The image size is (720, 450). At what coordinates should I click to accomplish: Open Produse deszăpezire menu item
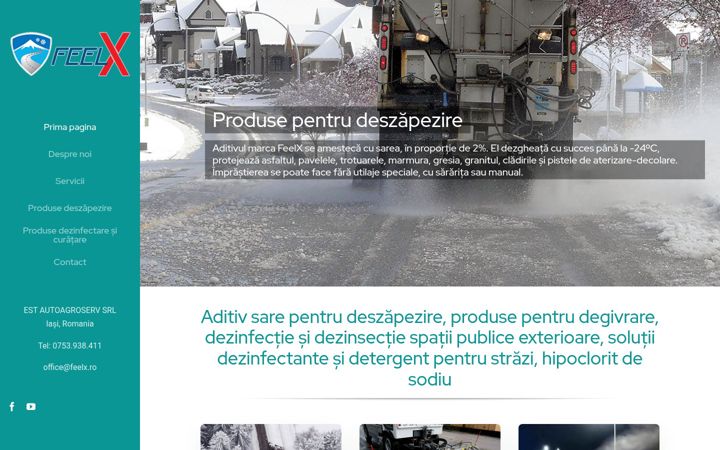coord(70,208)
